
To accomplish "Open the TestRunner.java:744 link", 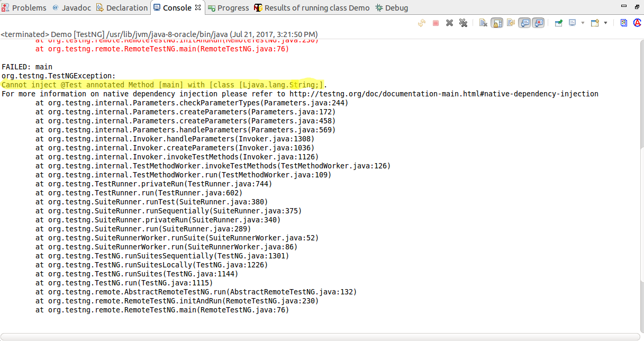I will pos(229,184).
